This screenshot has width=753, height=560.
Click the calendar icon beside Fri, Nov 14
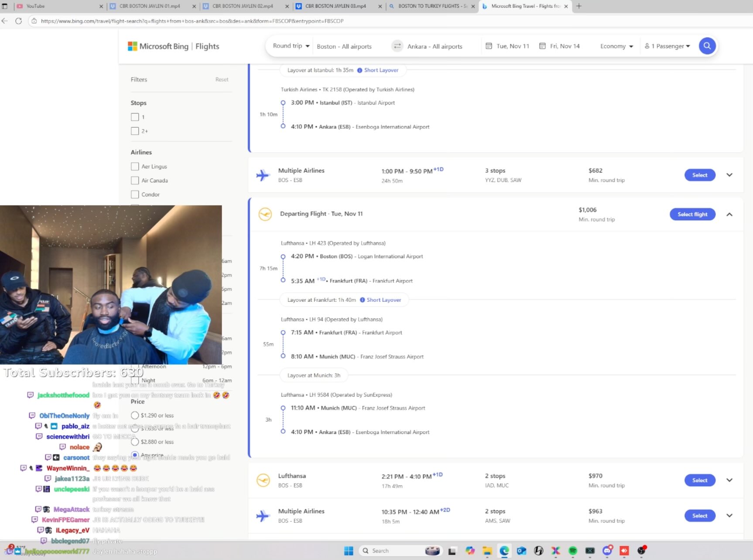542,46
